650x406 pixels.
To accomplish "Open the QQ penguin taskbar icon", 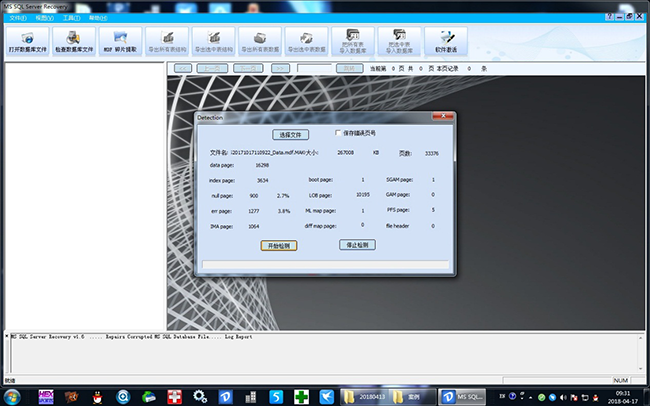I will [x=97, y=397].
